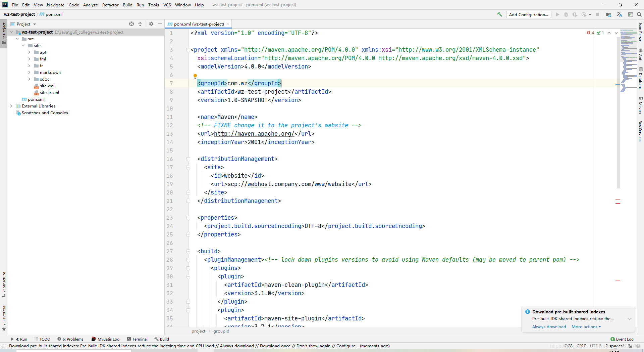644x352 pixels.
Task: Open the 4: Run tool window
Action: (19, 339)
